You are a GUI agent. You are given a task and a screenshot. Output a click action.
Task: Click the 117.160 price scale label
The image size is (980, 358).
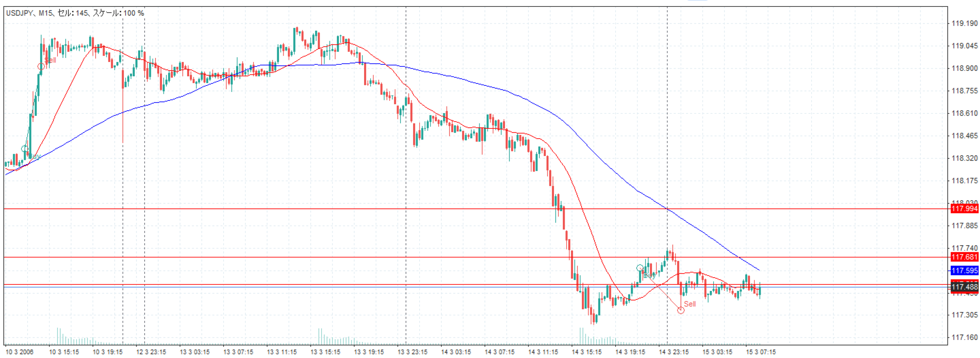pyautogui.click(x=964, y=337)
